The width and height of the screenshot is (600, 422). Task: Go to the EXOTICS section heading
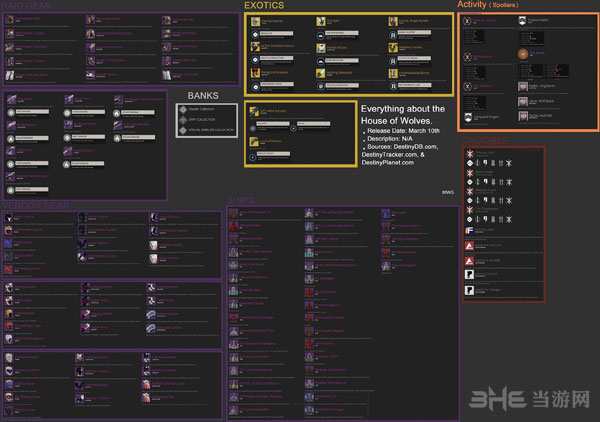(x=270, y=6)
